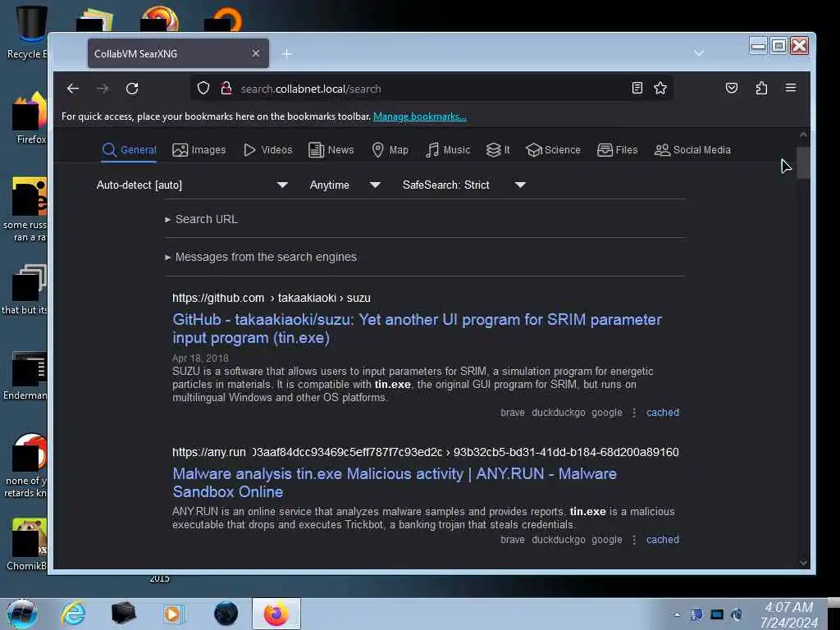Switch to Music search category
The width and height of the screenshot is (840, 630).
click(x=448, y=150)
